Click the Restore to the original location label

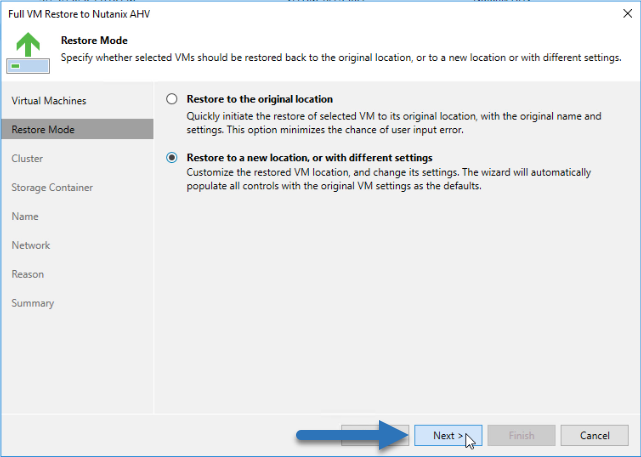(x=260, y=99)
